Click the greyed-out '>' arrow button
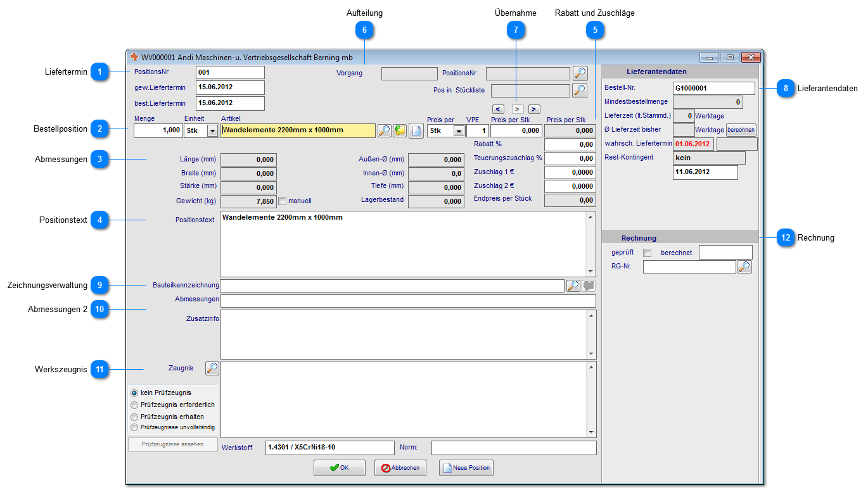The image size is (868, 490). point(518,109)
